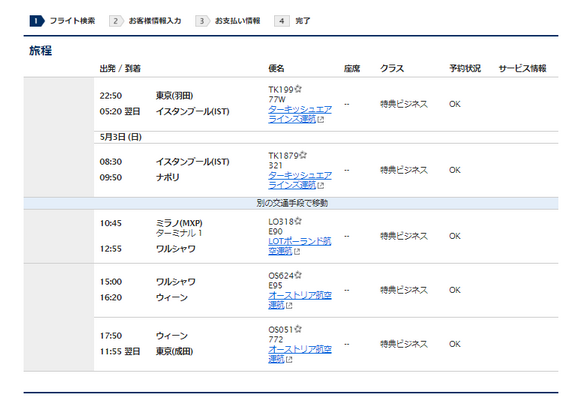Click flight number TK199
The image size is (578, 396).
point(281,90)
